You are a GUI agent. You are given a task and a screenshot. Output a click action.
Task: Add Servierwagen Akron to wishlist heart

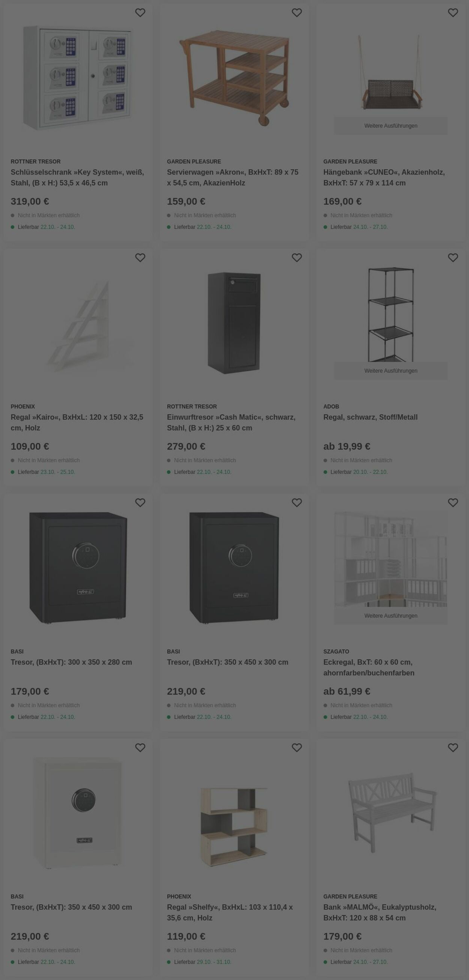click(x=296, y=12)
